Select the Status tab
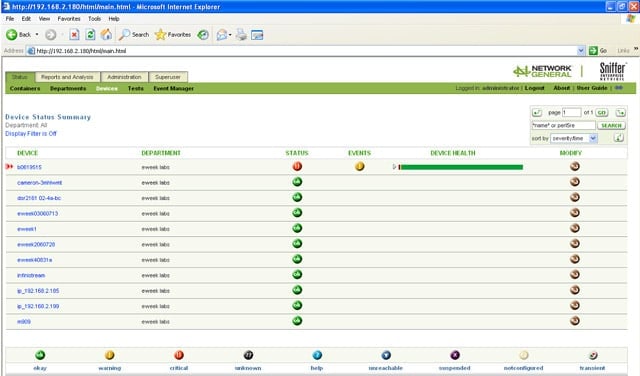Viewport: 640px width, 376px height. point(19,77)
